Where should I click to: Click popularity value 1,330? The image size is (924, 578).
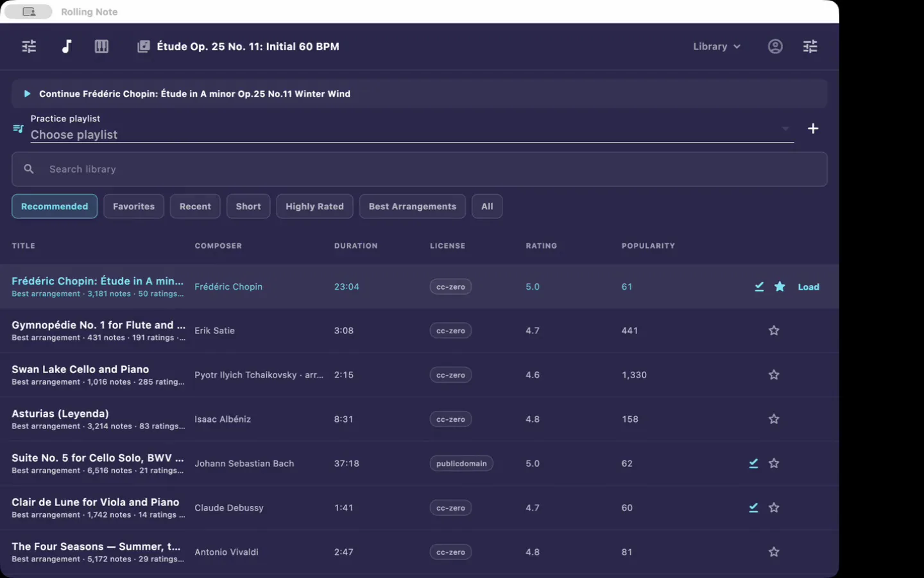(634, 375)
